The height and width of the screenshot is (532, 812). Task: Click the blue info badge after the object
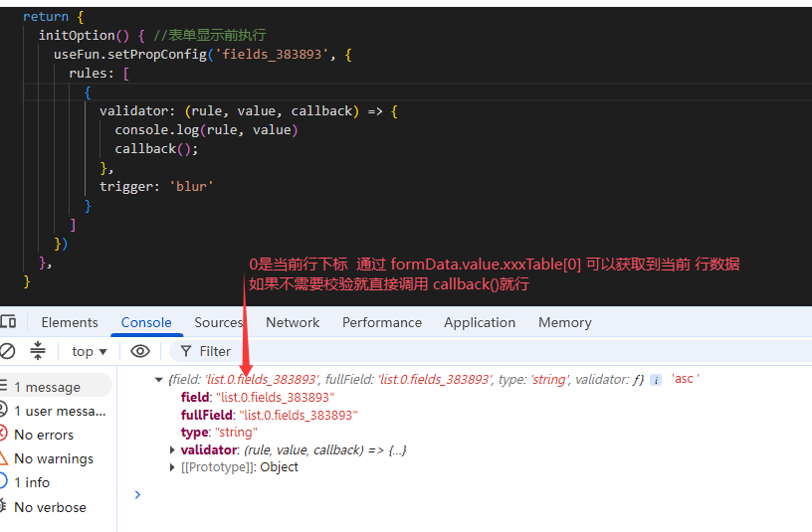click(x=656, y=381)
